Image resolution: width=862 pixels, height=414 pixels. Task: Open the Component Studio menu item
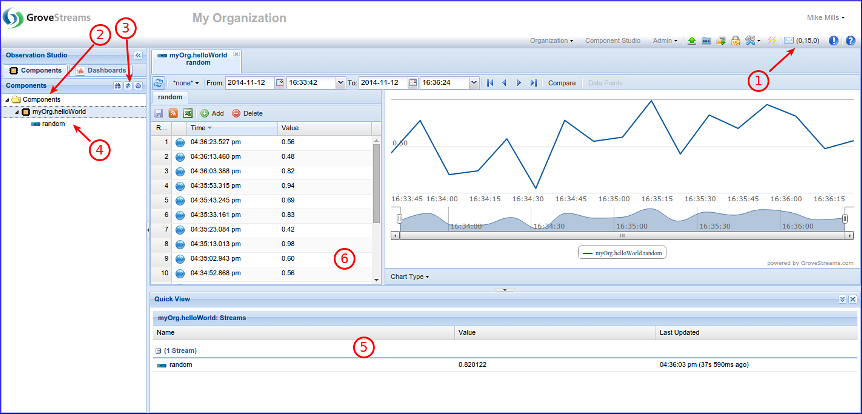pos(613,41)
